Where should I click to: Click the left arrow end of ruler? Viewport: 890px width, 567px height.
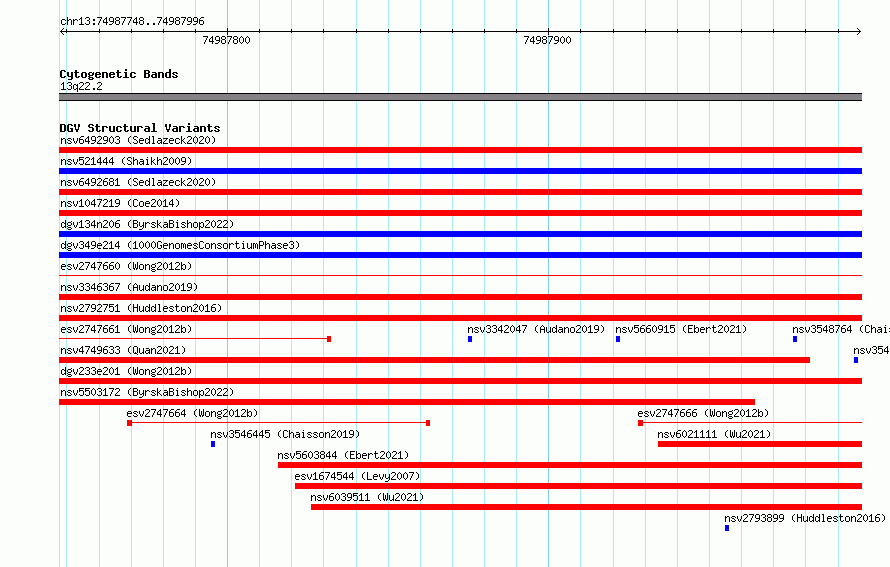click(63, 31)
